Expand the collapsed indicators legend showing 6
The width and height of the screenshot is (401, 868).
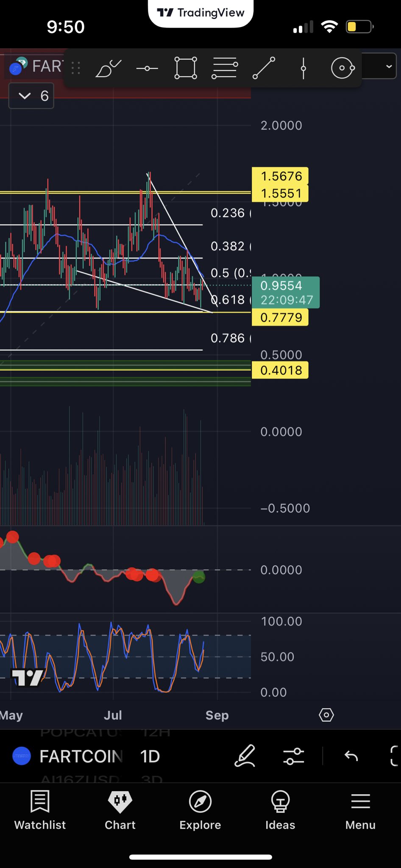31,96
